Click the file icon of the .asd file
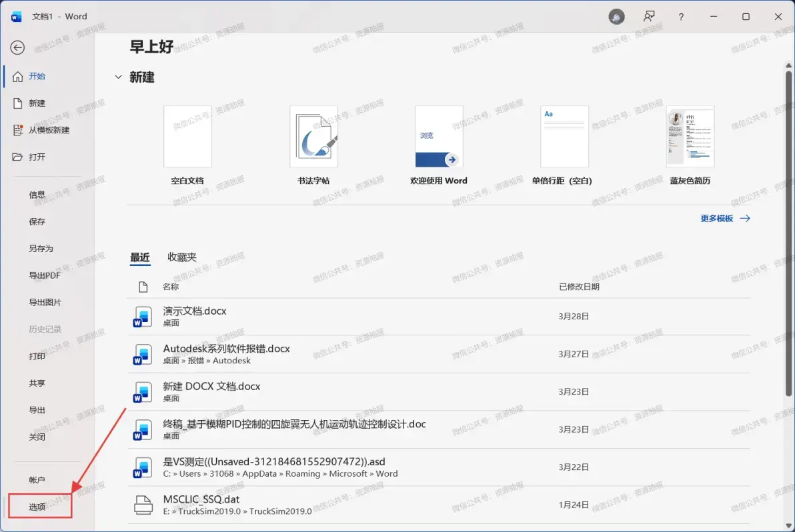The width and height of the screenshot is (795, 532). [x=143, y=467]
